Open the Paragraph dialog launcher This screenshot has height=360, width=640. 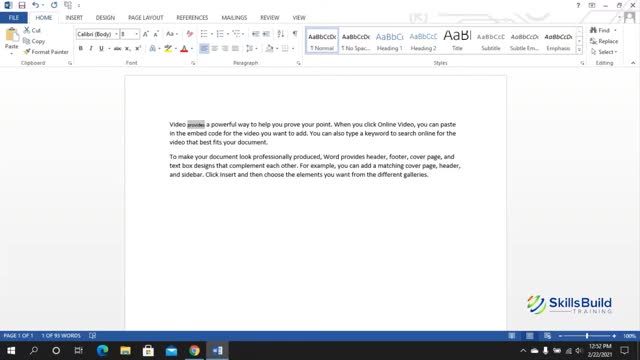pyautogui.click(x=298, y=63)
